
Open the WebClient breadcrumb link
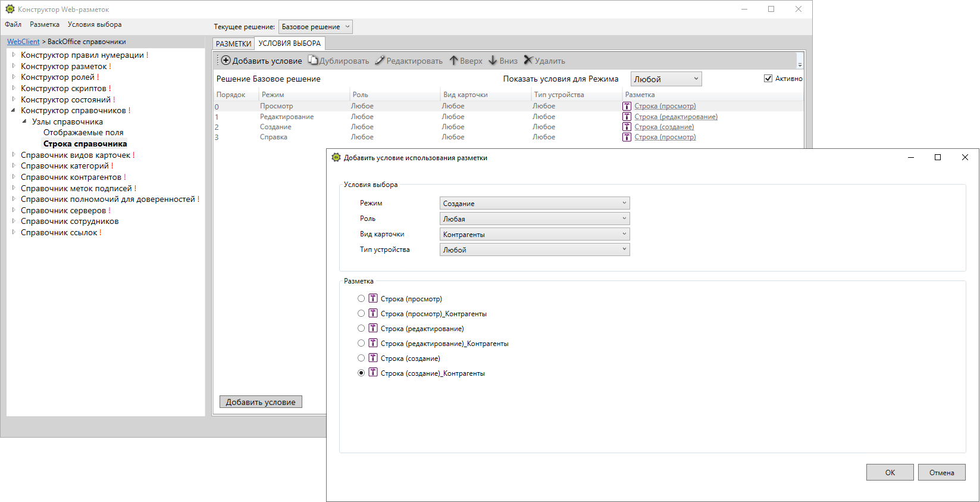click(x=23, y=42)
